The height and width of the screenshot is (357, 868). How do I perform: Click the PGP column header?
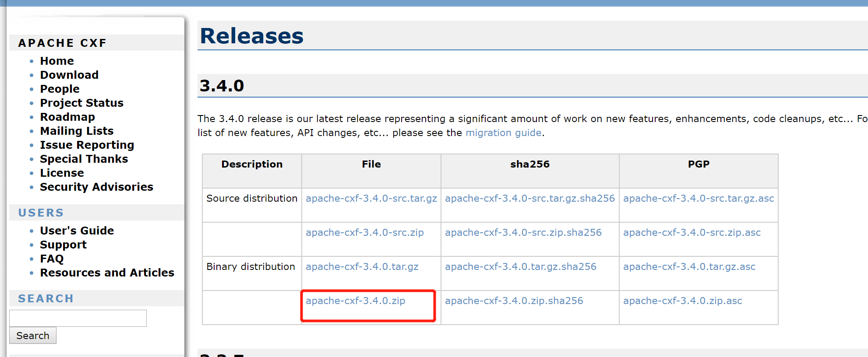699,171
